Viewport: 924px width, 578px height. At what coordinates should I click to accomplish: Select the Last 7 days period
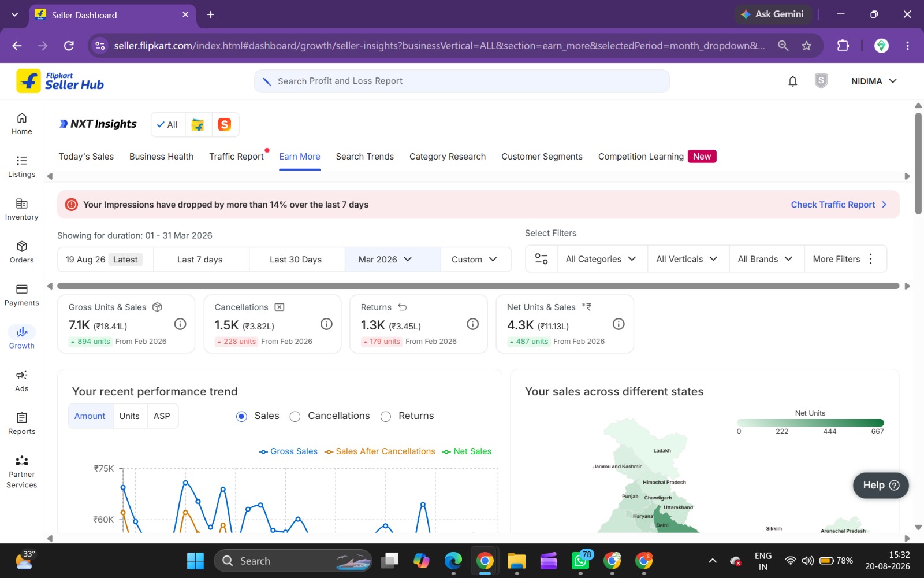(200, 260)
